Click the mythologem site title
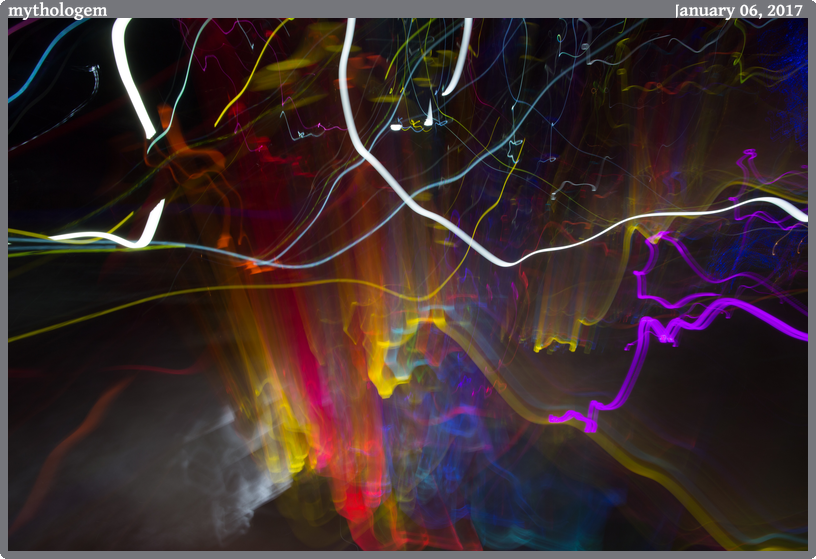The image size is (816, 559). 57,10
